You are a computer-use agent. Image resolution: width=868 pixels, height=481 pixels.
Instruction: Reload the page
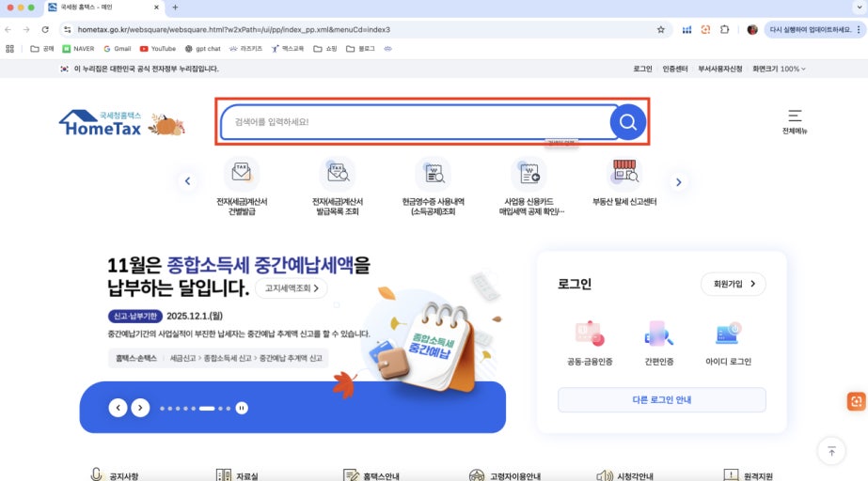(45, 29)
